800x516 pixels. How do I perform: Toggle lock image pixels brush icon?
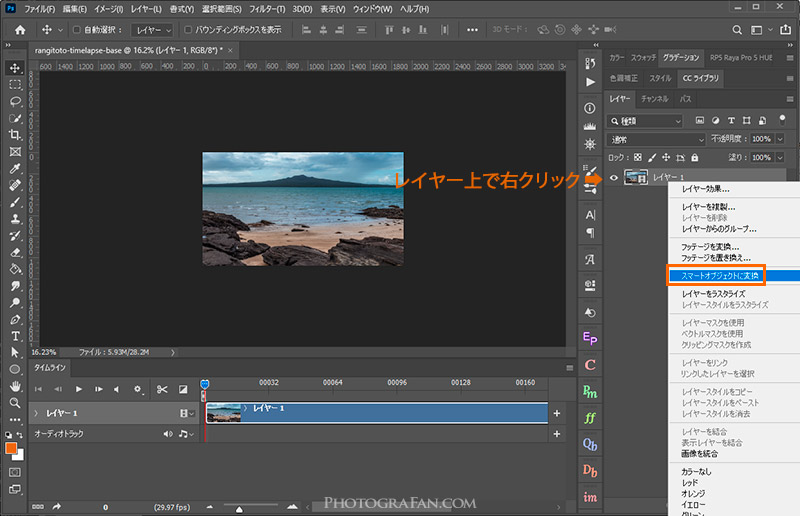[652, 158]
